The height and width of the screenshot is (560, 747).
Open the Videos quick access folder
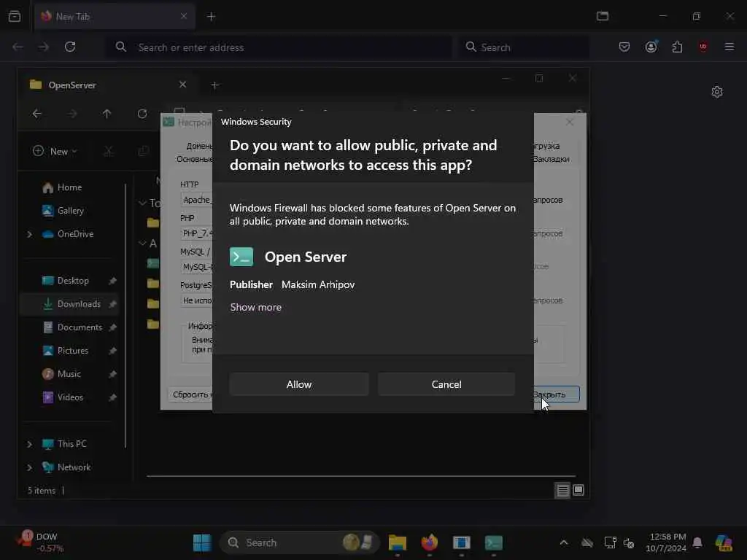coord(70,397)
